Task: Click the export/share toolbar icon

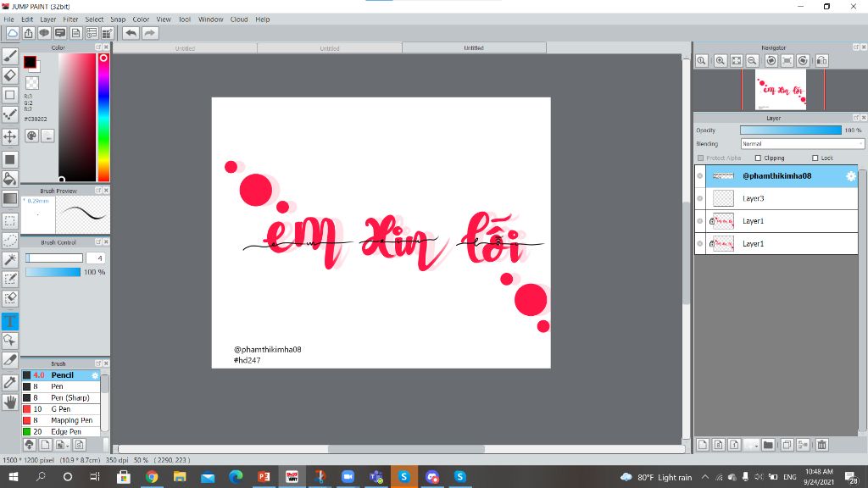Action: click(28, 33)
